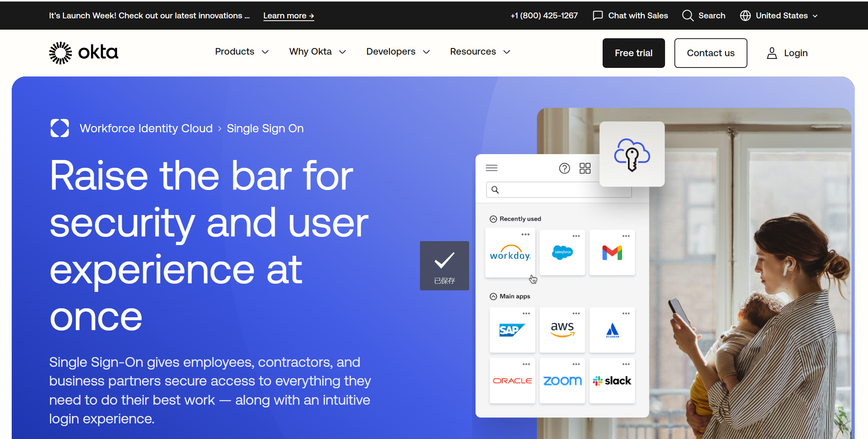Click the help question mark icon
Screen dimensions: 868x439
[x=564, y=168]
